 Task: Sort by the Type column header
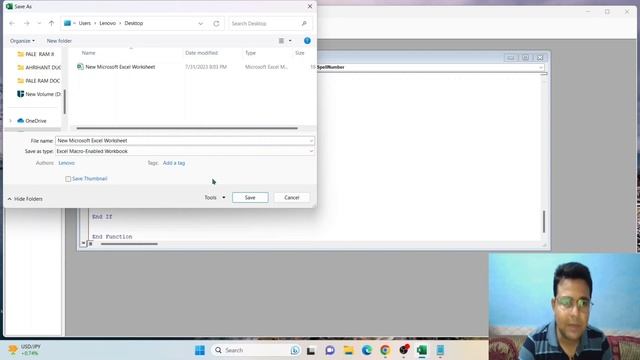pos(250,53)
